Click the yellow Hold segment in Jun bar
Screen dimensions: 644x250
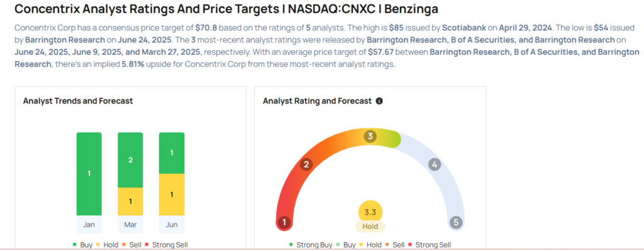point(172,195)
